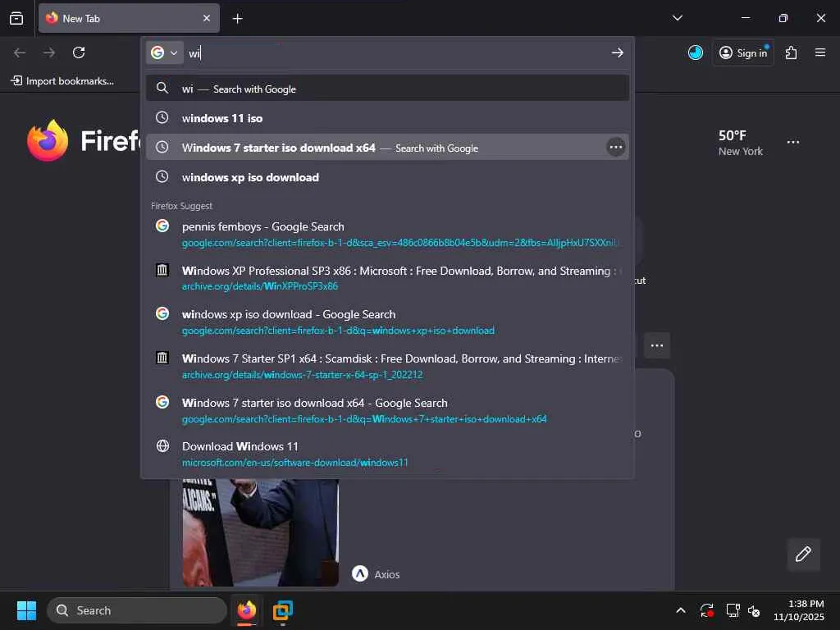Open 'pennis femboys - Google Search' result
The width and height of the screenshot is (840, 630).
[387, 234]
